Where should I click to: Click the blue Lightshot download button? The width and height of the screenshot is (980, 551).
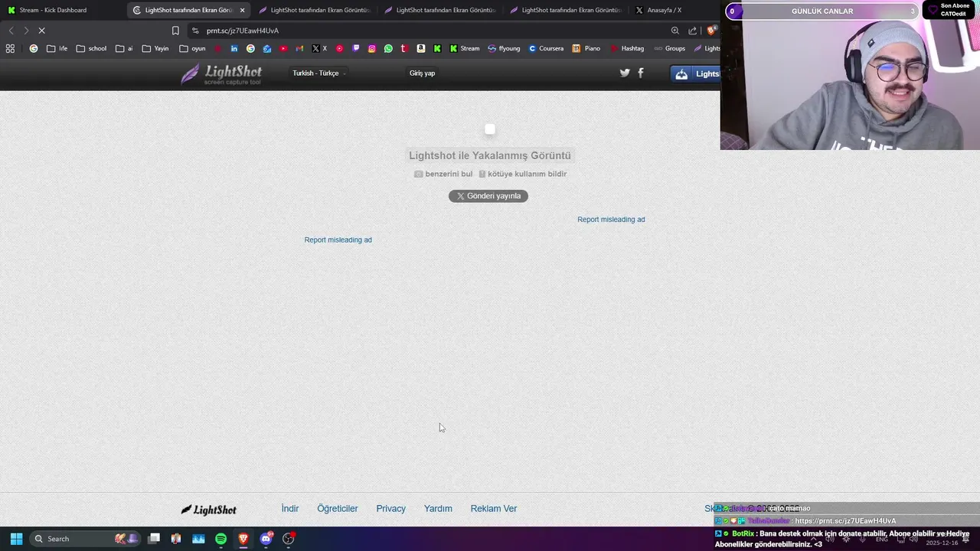click(695, 73)
